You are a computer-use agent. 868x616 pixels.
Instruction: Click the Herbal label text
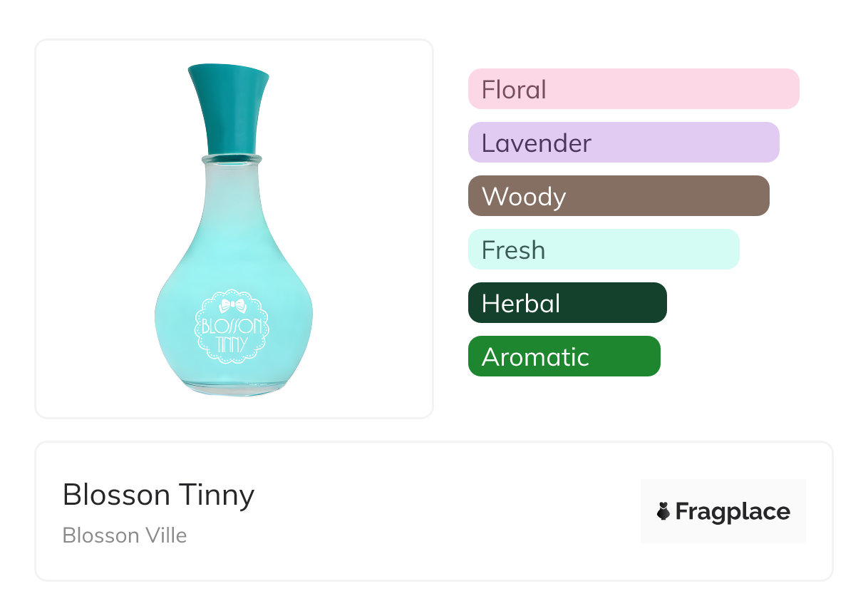[x=521, y=304]
